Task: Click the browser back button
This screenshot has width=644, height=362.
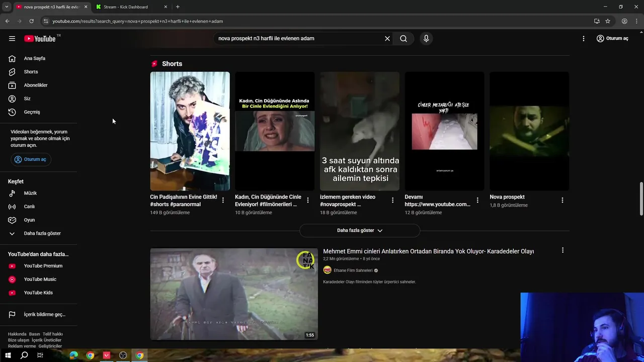Action: 7,21
